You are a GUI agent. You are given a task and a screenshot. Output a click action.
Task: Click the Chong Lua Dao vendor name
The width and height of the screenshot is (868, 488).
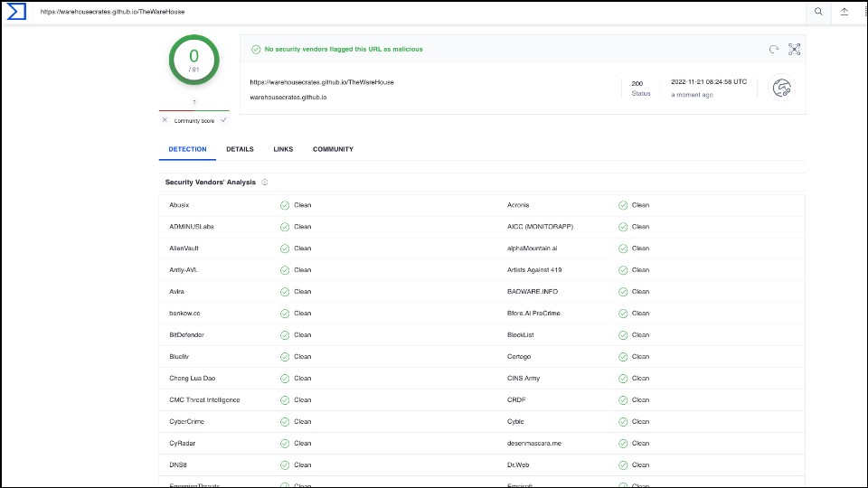tap(192, 379)
